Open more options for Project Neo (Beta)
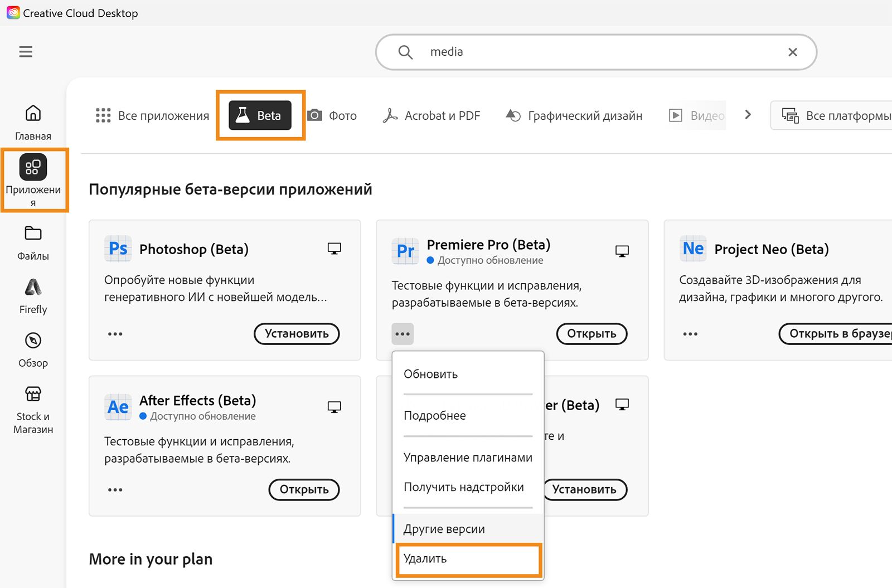The height and width of the screenshot is (588, 892). click(x=690, y=334)
